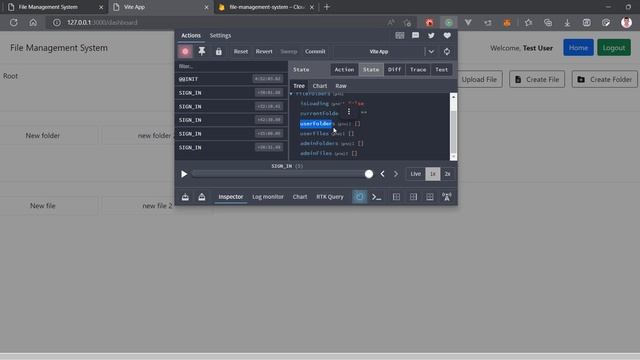Click the Create File button

pyautogui.click(x=537, y=80)
